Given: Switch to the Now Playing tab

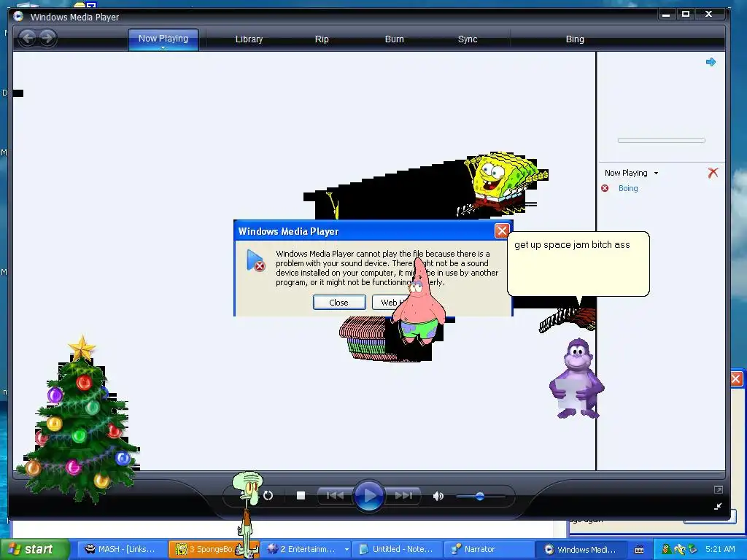Looking at the screenshot, I should coord(163,39).
